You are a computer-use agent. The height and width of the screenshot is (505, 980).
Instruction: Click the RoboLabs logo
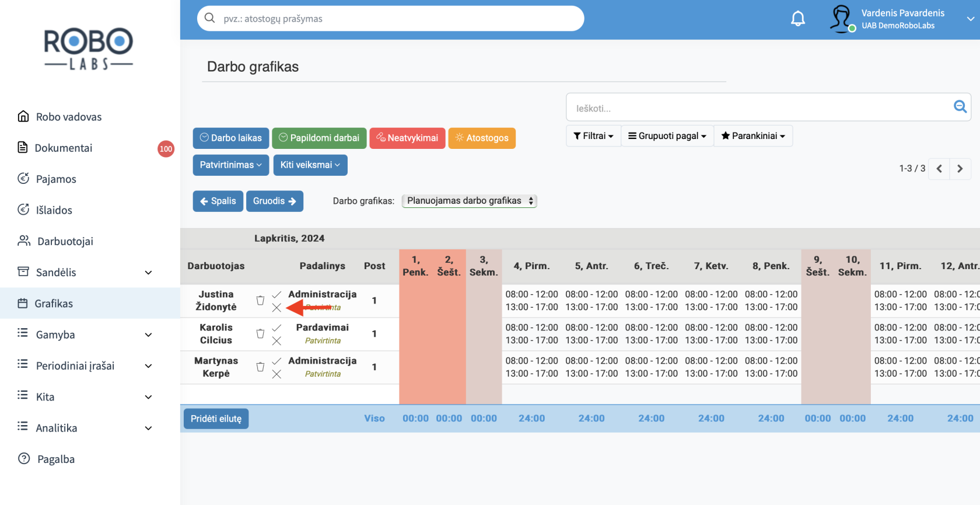click(x=89, y=49)
